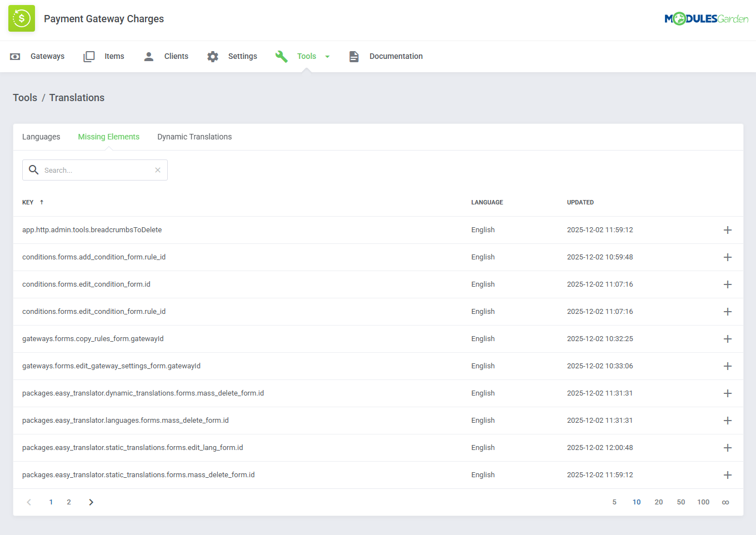Image resolution: width=756 pixels, height=535 pixels.
Task: Clear the search field with the X icon
Action: tap(157, 169)
